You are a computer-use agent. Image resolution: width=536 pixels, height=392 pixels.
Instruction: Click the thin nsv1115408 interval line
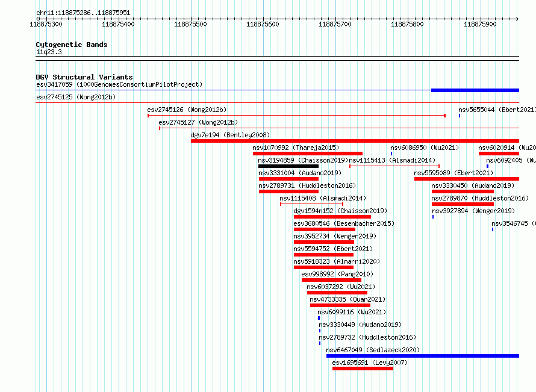point(312,204)
